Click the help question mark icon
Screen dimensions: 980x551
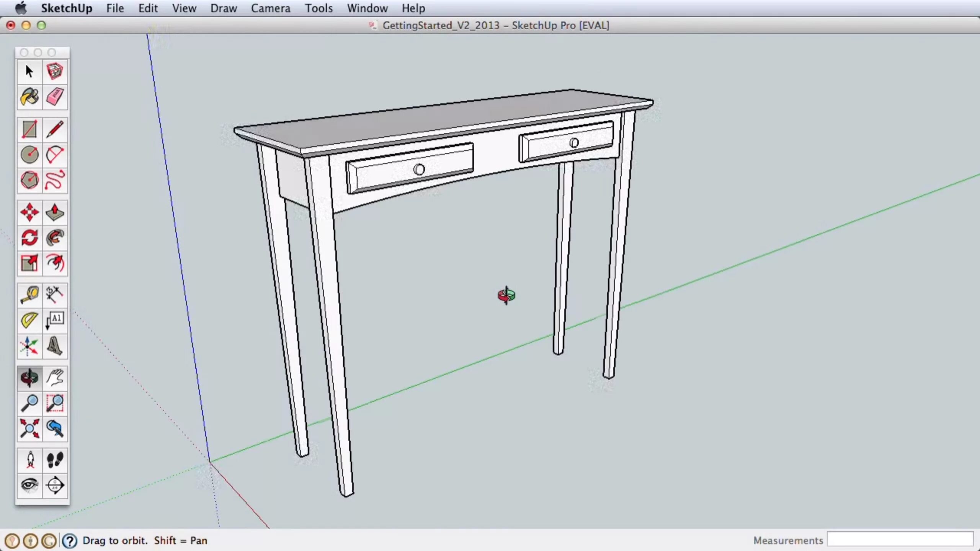69,541
